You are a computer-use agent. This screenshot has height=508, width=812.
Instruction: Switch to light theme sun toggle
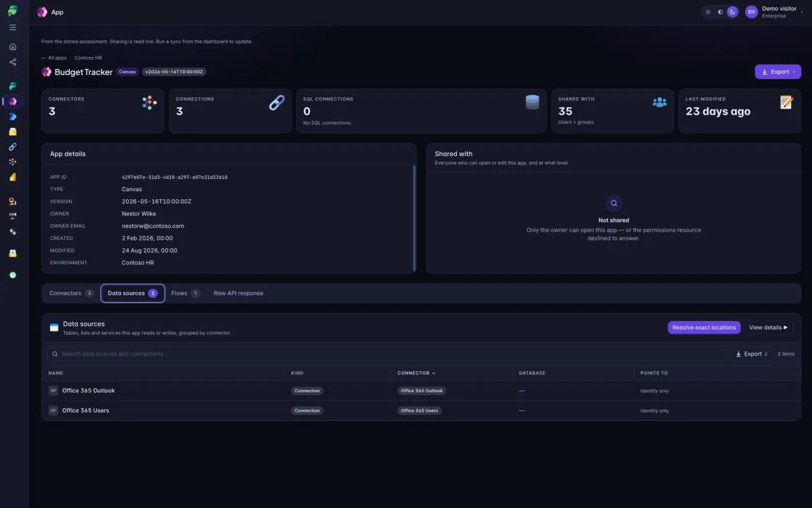[708, 12]
